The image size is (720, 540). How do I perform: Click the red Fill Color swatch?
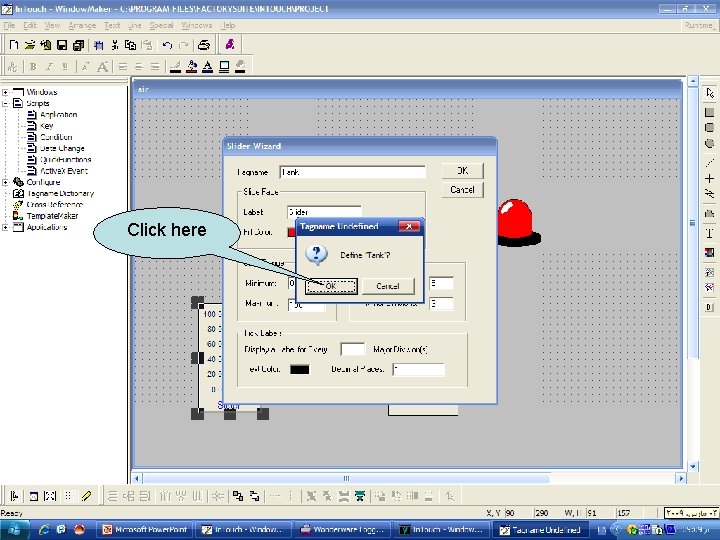(292, 232)
